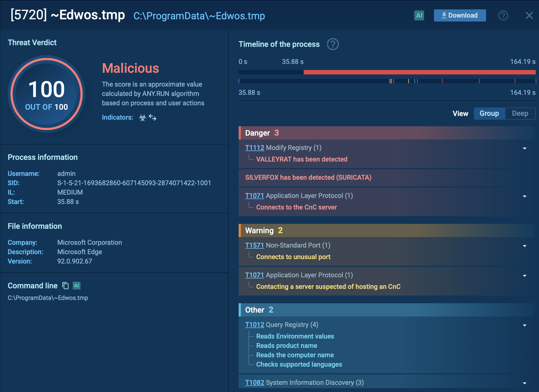This screenshot has width=539, height=392.
Task: Open T1082 System Information Discovery link
Action: tap(255, 383)
